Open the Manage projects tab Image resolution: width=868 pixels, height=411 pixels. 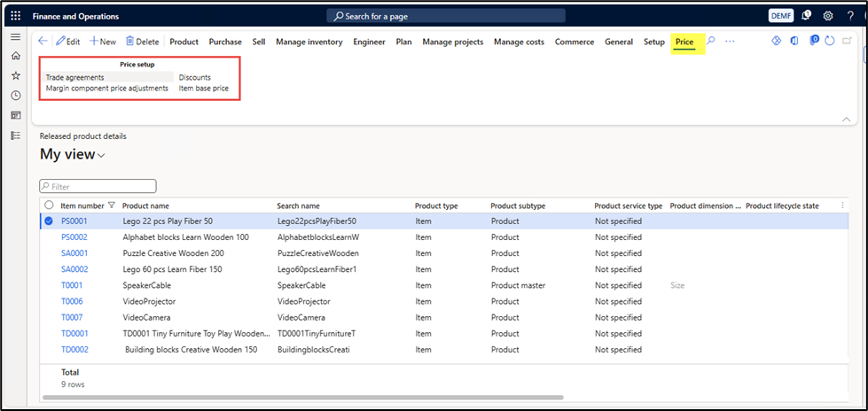(x=453, y=42)
